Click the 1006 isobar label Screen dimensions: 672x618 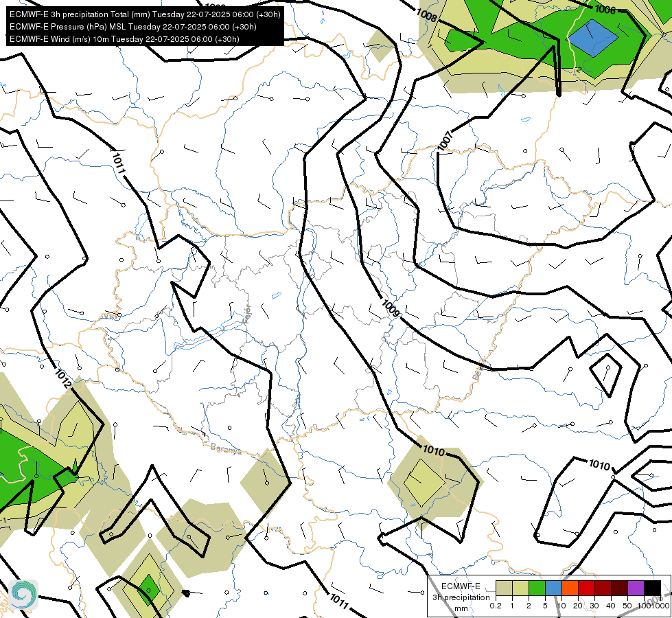605,9
